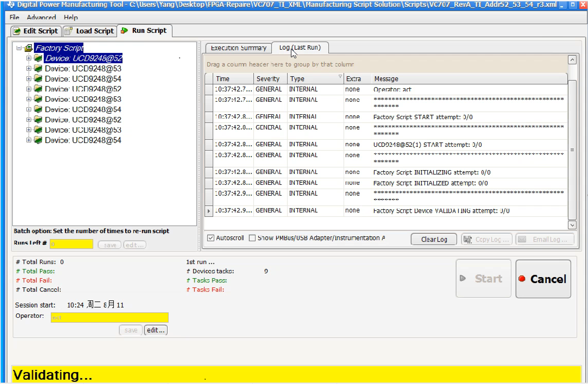Switch to Execution Summary tab

tap(238, 48)
